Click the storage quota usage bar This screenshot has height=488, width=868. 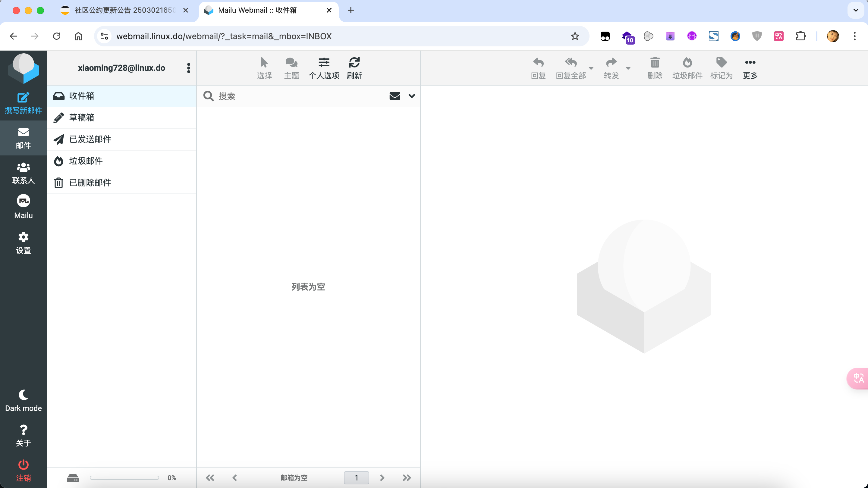click(124, 477)
